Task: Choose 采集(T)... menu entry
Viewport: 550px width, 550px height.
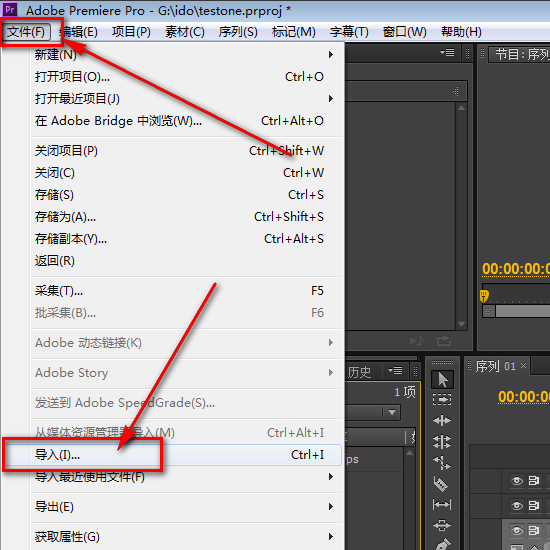Action: pyautogui.click(x=186, y=291)
